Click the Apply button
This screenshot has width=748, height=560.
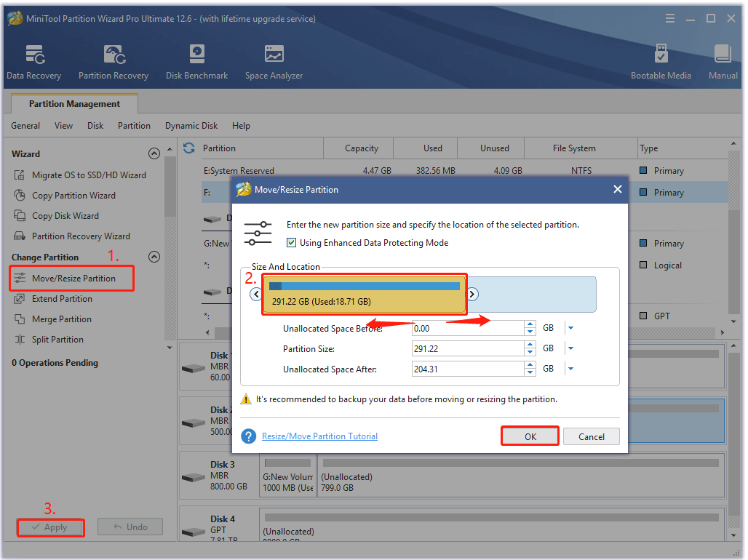pos(50,527)
